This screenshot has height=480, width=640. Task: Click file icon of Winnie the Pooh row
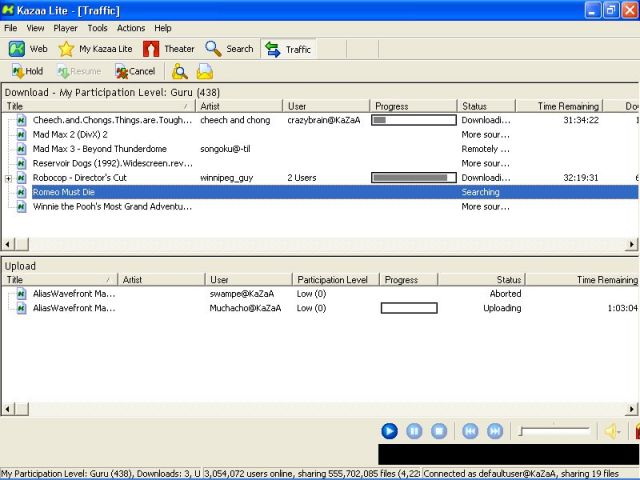click(x=22, y=207)
